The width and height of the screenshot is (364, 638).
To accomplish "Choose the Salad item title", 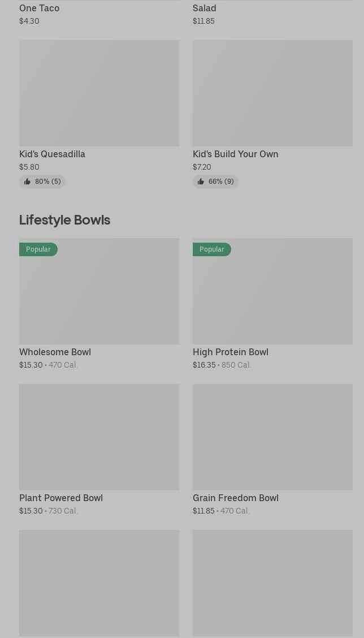I will [205, 8].
